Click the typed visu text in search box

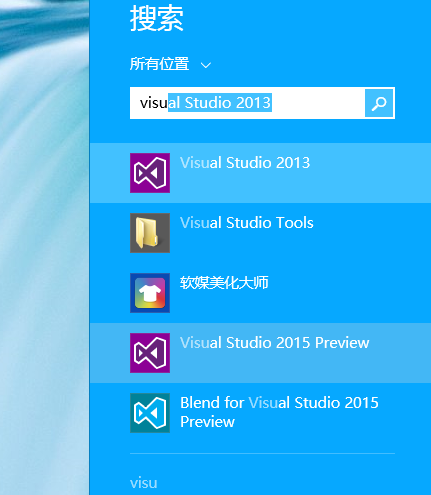pos(154,103)
